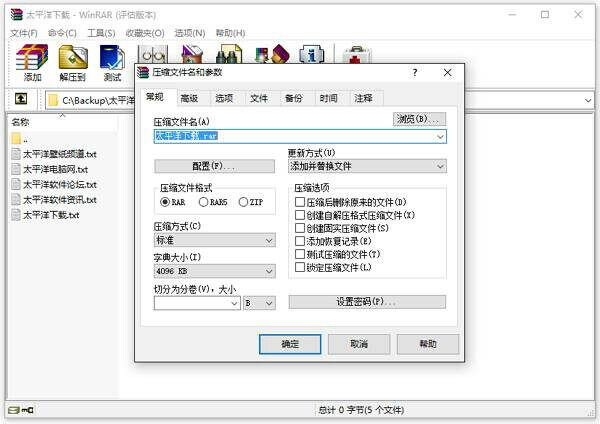600x424 pixels.
Task: Switch to the 选项 (Options) tab
Action: coord(224,98)
